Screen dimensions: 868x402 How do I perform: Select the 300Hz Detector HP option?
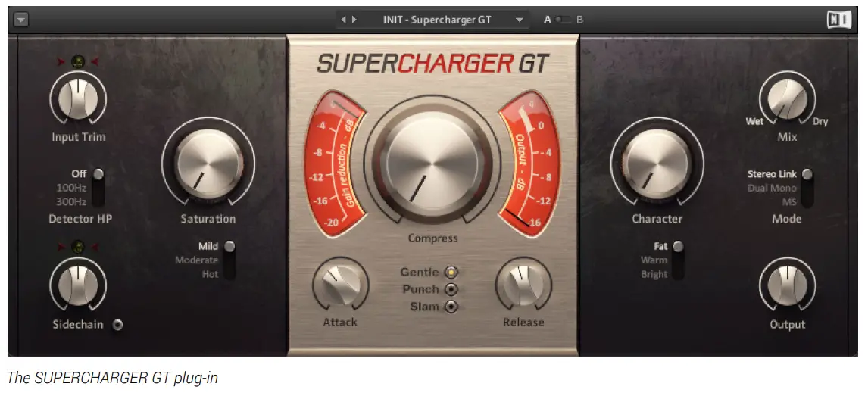click(71, 202)
